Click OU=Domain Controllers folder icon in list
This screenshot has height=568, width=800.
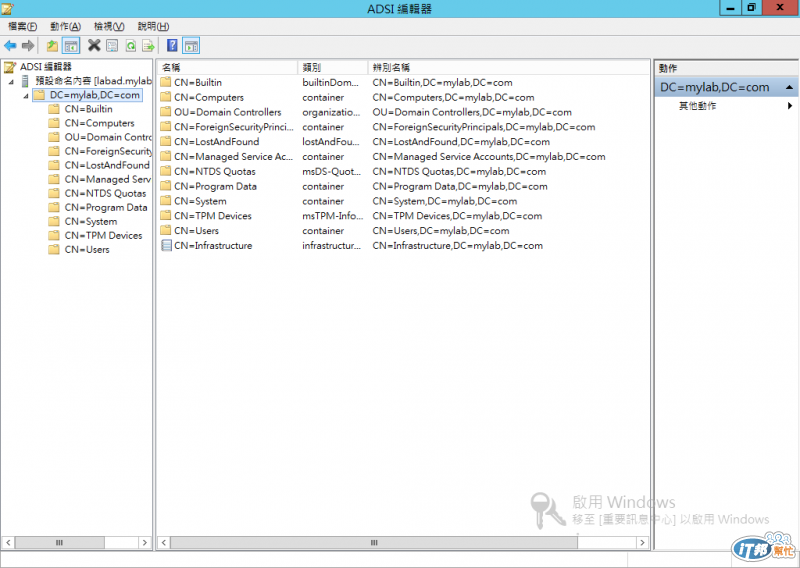pyautogui.click(x=166, y=112)
